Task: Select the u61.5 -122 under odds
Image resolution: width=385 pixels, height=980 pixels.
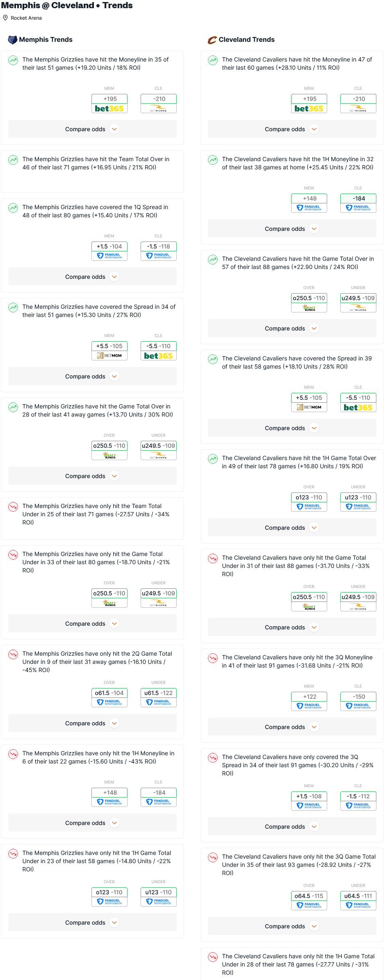Action: coord(158,693)
